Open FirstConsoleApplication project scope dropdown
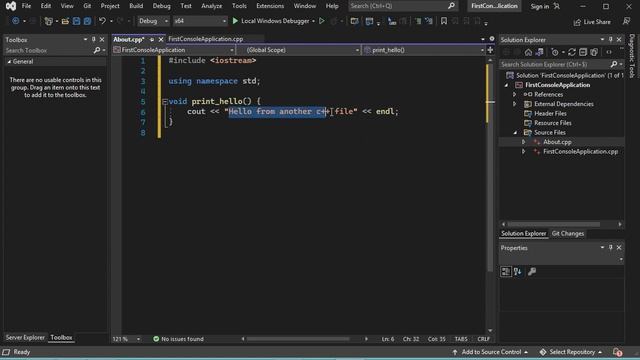 point(173,50)
